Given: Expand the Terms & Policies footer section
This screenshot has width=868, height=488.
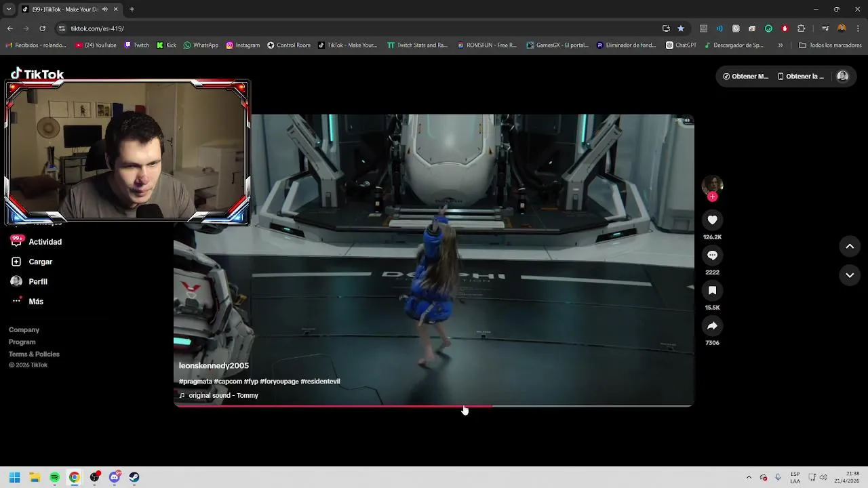Looking at the screenshot, I should 34,354.
